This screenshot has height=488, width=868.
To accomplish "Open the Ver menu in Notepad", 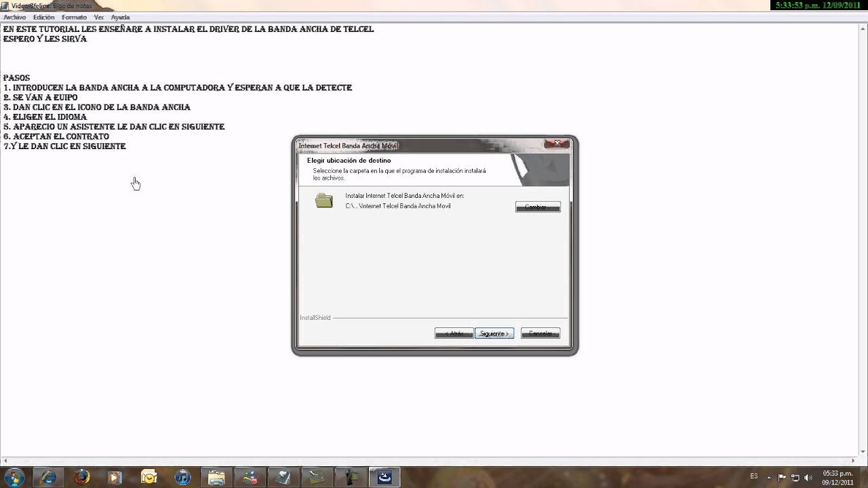I will pos(99,17).
